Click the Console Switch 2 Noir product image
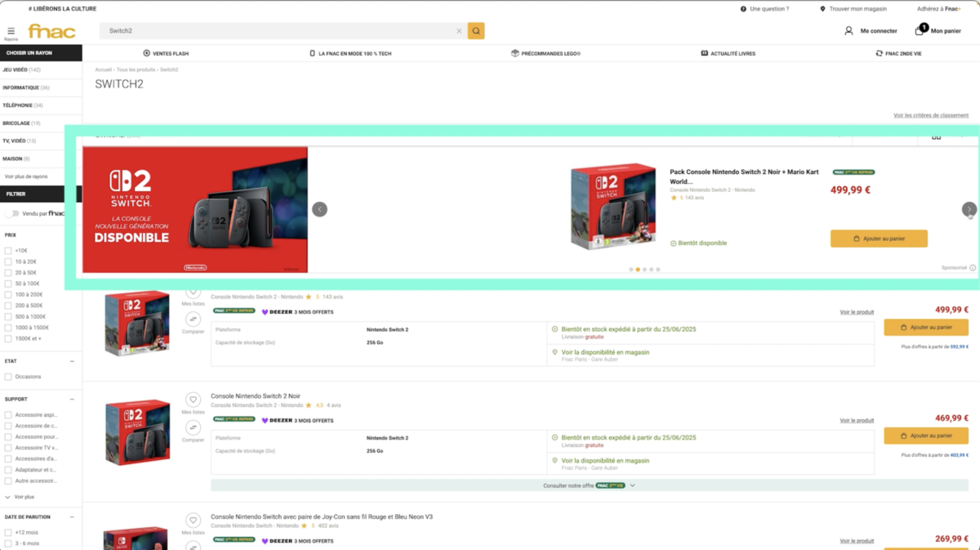 pos(137,432)
